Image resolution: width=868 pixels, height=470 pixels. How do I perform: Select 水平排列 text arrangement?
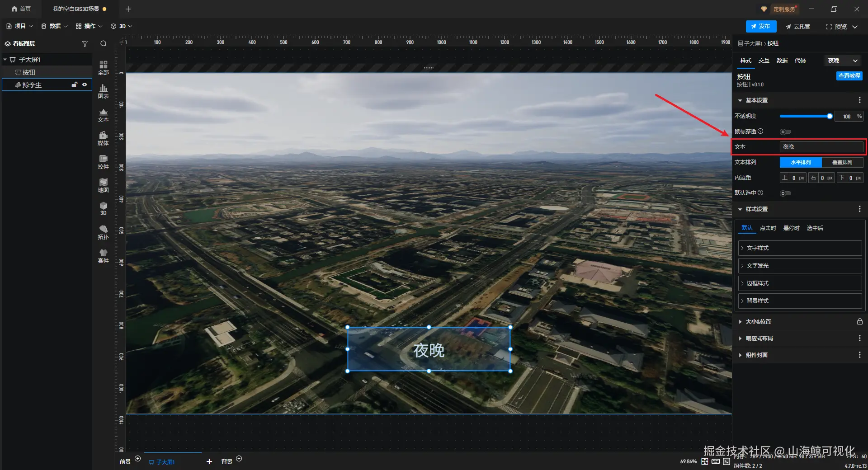800,162
